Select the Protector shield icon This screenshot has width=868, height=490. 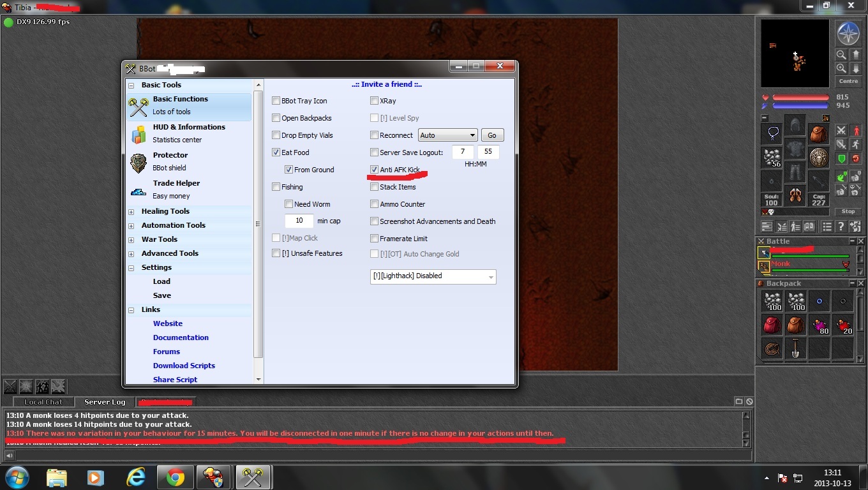coord(138,163)
